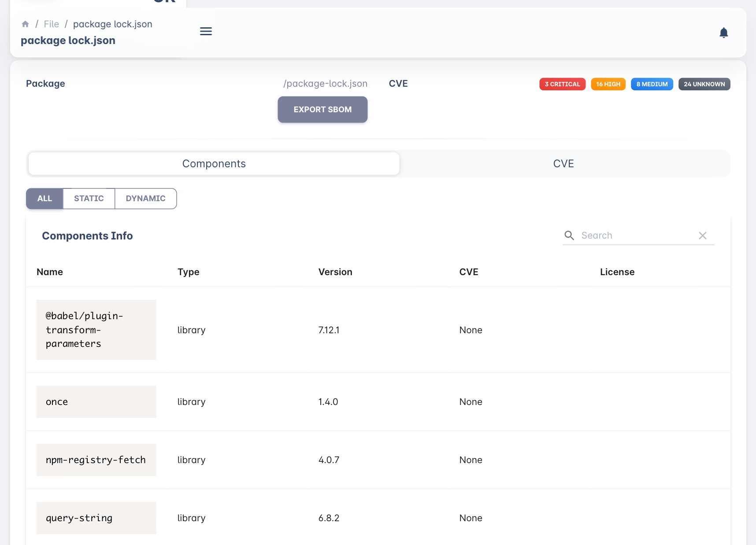The image size is (756, 545).
Task: Open the File breadcrumb link
Action: tap(52, 24)
